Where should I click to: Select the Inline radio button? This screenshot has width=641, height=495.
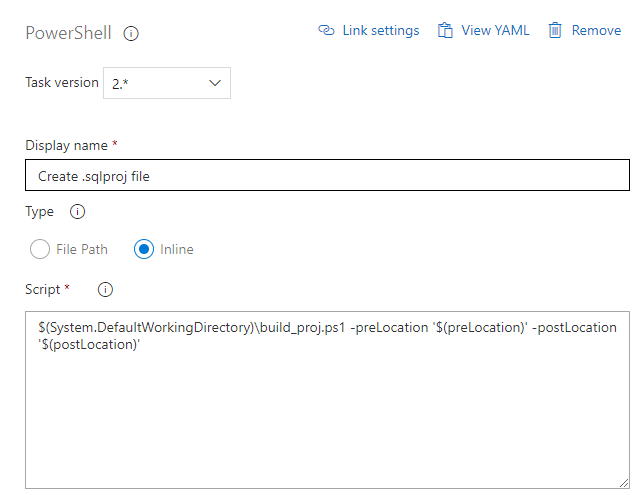pos(143,249)
